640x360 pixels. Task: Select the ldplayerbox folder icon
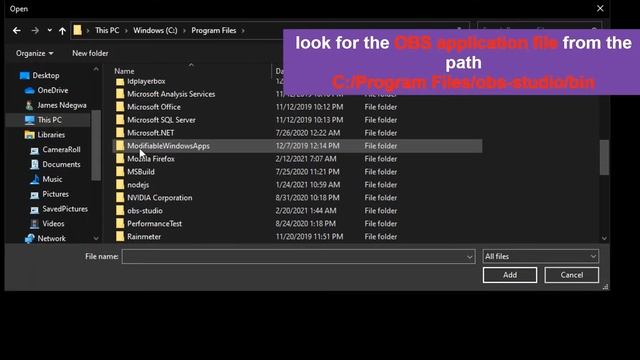tap(120, 82)
